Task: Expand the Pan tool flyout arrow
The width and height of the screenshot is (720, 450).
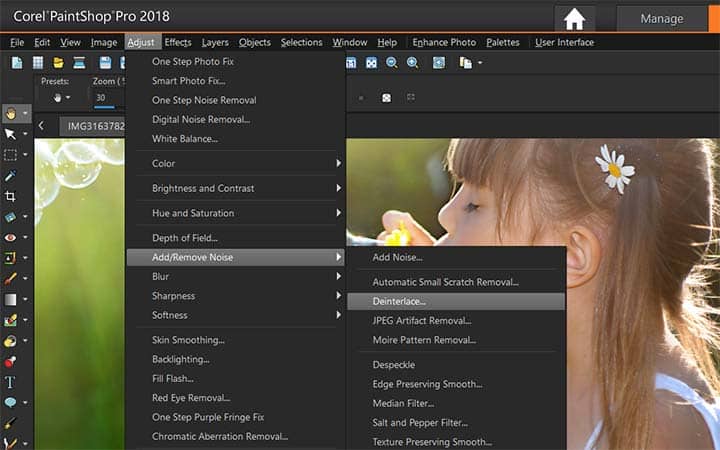Action: click(25, 113)
